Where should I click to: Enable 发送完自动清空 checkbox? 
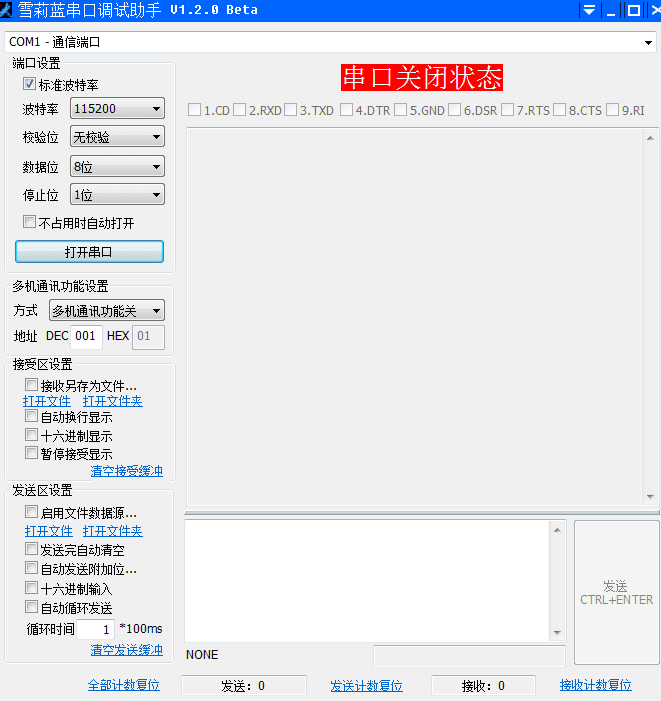point(31,549)
